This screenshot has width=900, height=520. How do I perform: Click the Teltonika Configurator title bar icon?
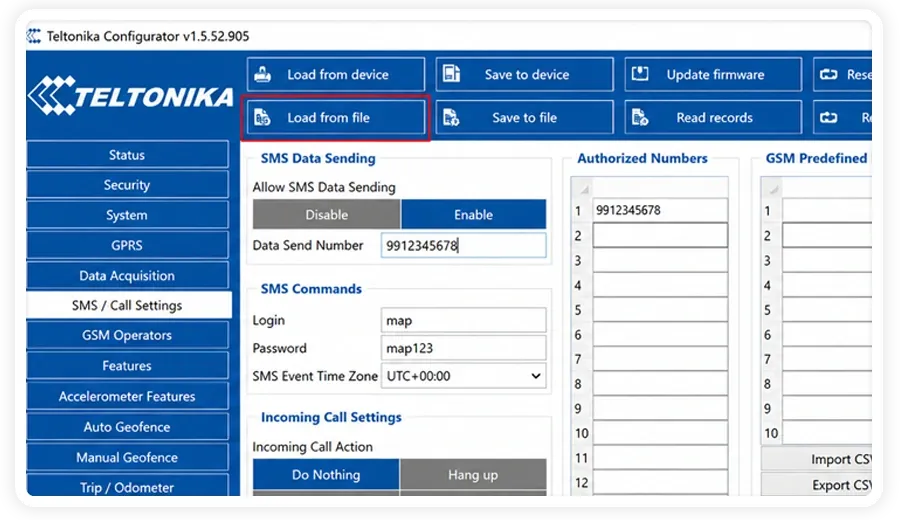[x=34, y=36]
